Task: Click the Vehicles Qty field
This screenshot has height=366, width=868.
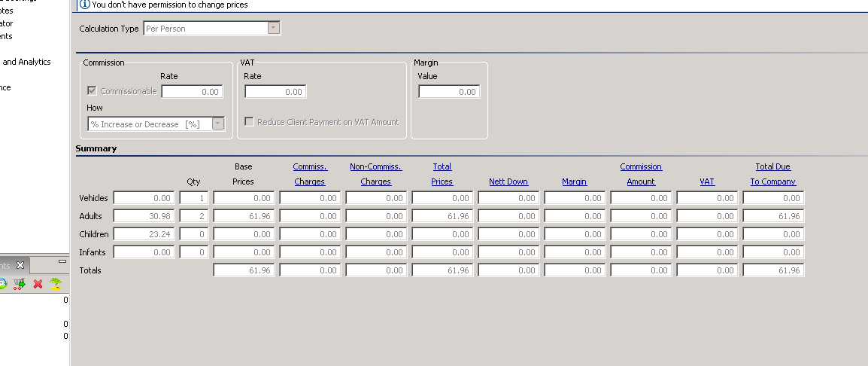Action: 194,198
